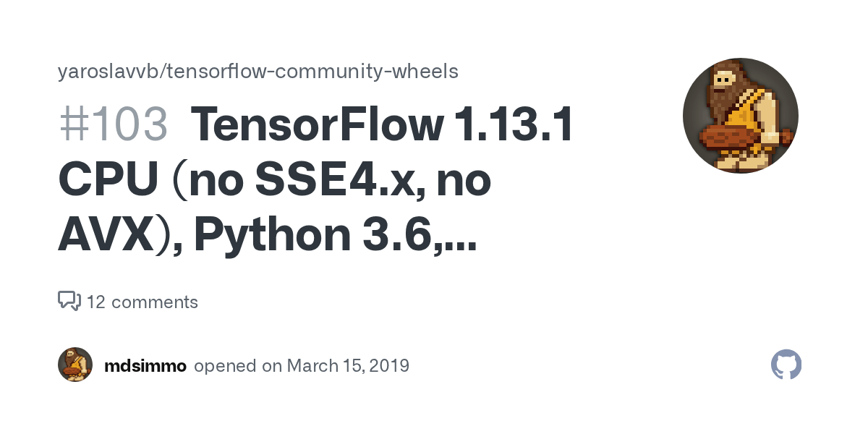
Task: Click the word TensorFlow in the title
Action: 317,125
